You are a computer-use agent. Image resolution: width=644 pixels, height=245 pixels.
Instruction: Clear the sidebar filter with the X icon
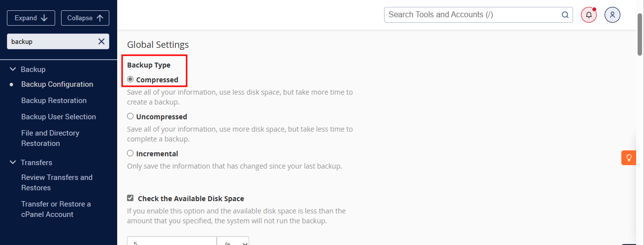pyautogui.click(x=101, y=41)
